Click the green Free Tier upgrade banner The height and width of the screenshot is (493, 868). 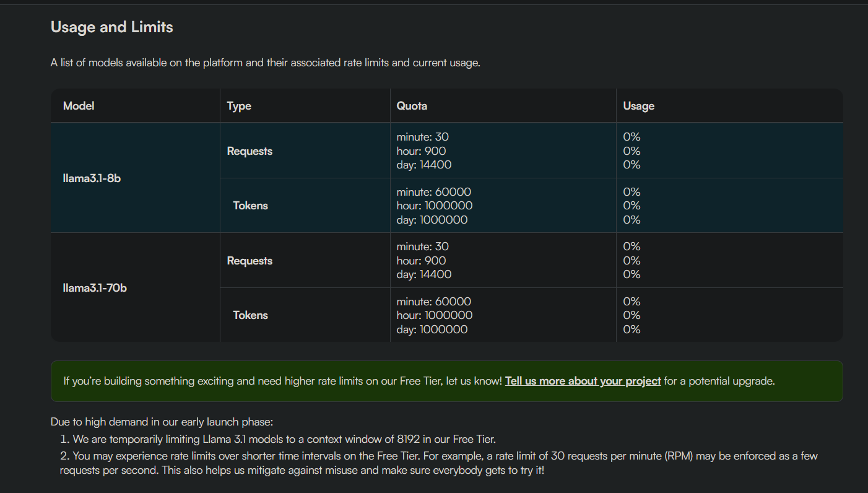[x=446, y=381]
